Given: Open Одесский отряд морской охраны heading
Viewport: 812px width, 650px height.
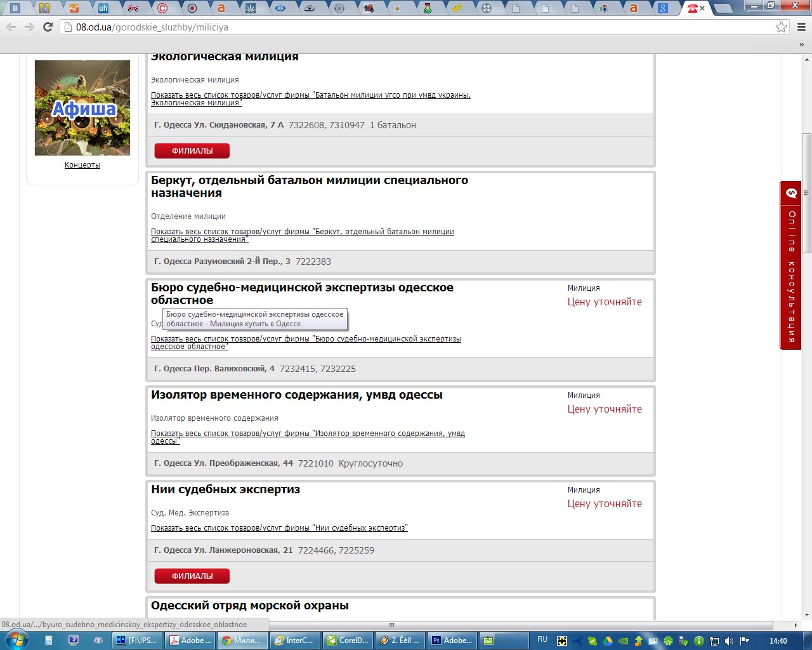Looking at the screenshot, I should pyautogui.click(x=250, y=606).
